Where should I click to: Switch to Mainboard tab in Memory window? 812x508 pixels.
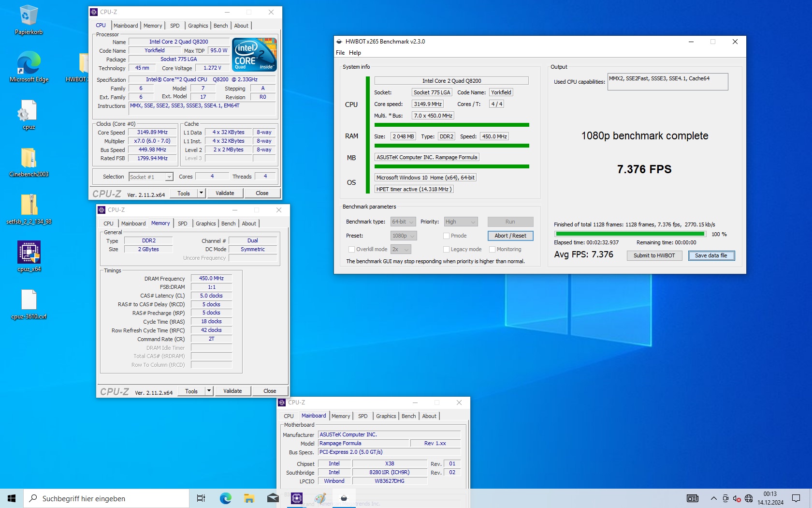133,224
